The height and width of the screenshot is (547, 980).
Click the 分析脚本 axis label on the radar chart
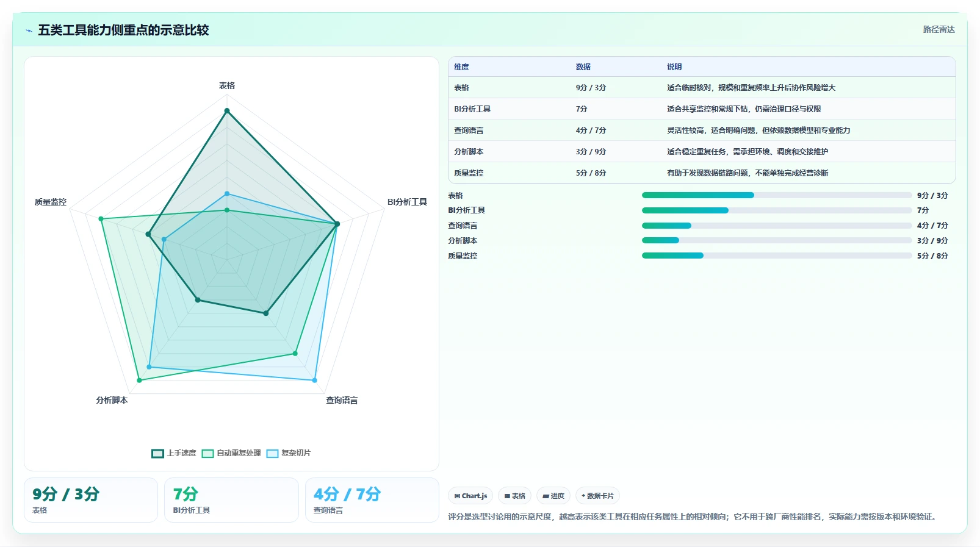[x=112, y=400]
